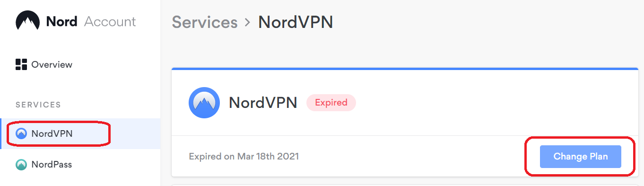Click the Change Plan button
The width and height of the screenshot is (644, 186).
tap(581, 157)
